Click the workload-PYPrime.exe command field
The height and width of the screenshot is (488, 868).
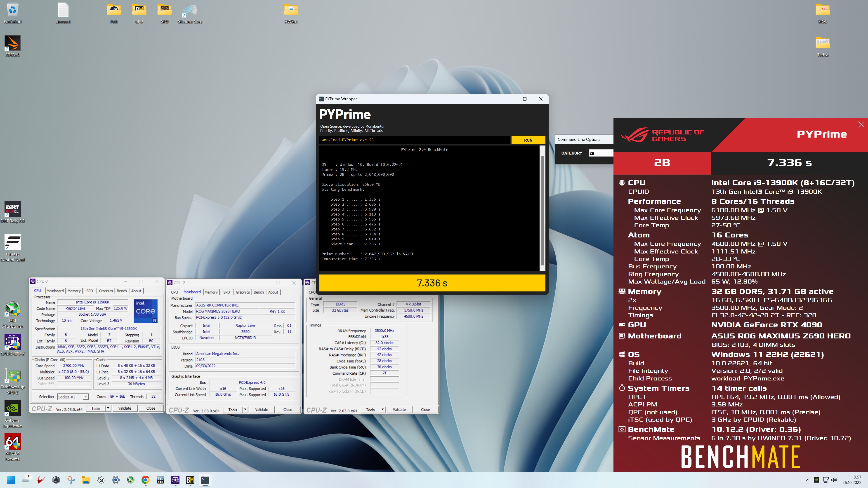click(414, 140)
